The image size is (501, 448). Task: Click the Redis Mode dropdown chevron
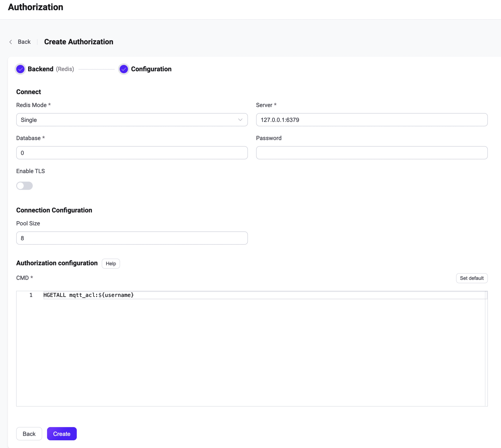point(240,120)
